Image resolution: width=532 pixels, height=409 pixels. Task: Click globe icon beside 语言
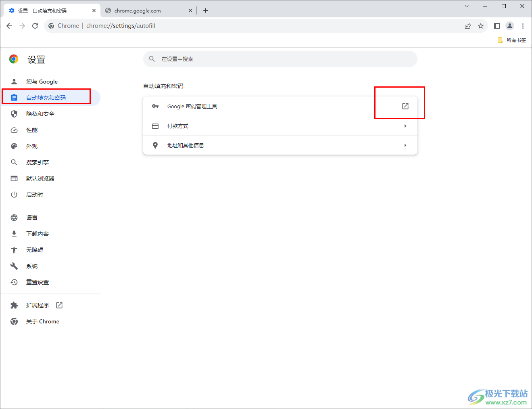[x=14, y=218]
